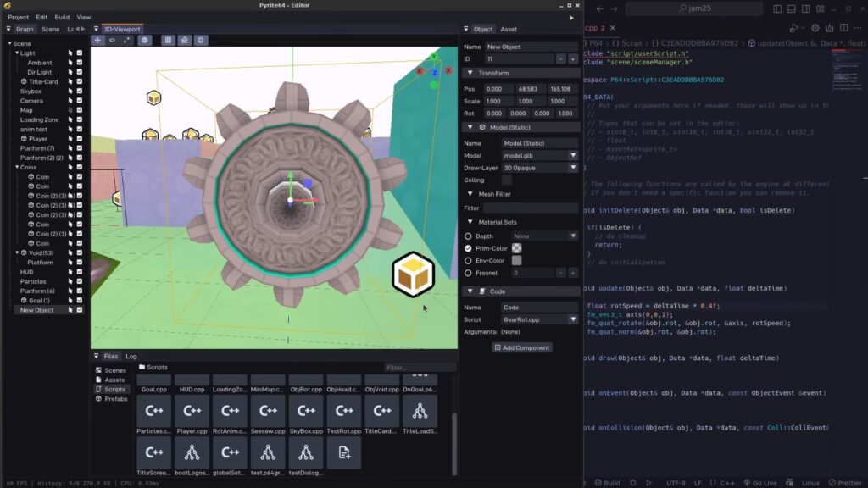Open the Prefabs file category

coord(115,398)
